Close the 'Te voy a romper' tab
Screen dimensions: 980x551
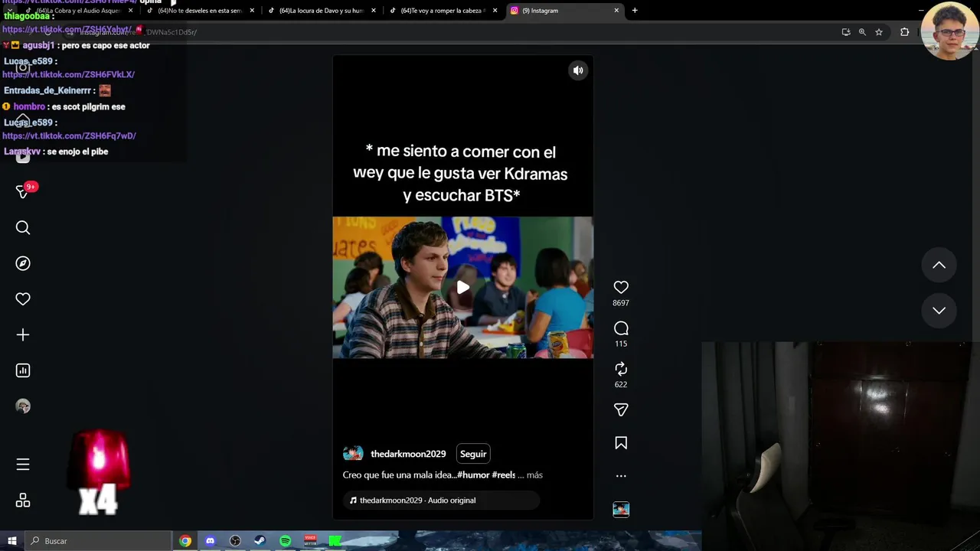pos(495,11)
